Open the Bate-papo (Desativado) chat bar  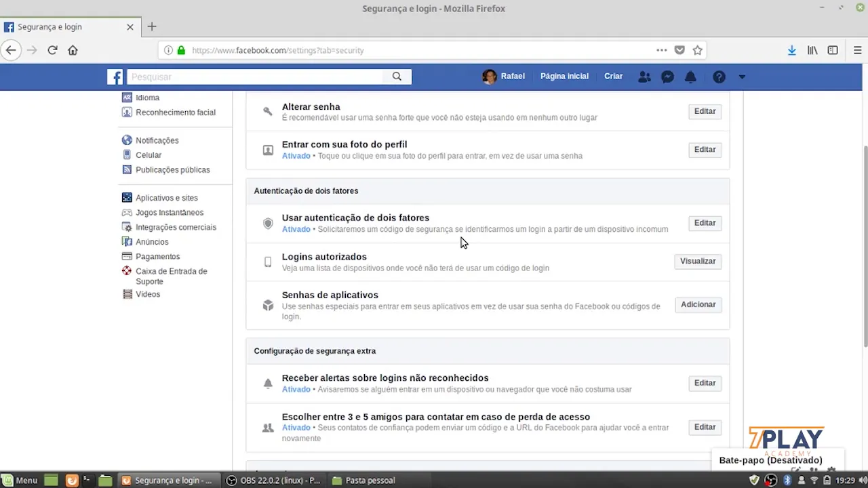click(777, 460)
